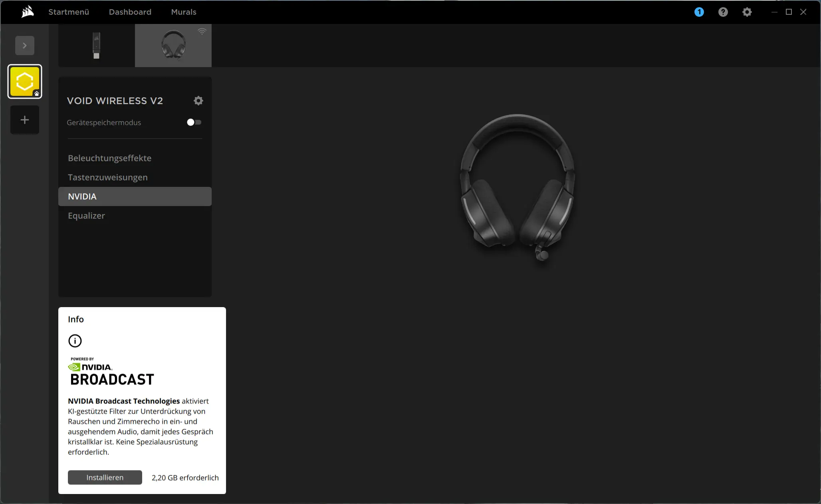Switch to the Dashboard tab
The height and width of the screenshot is (504, 821).
click(x=130, y=12)
